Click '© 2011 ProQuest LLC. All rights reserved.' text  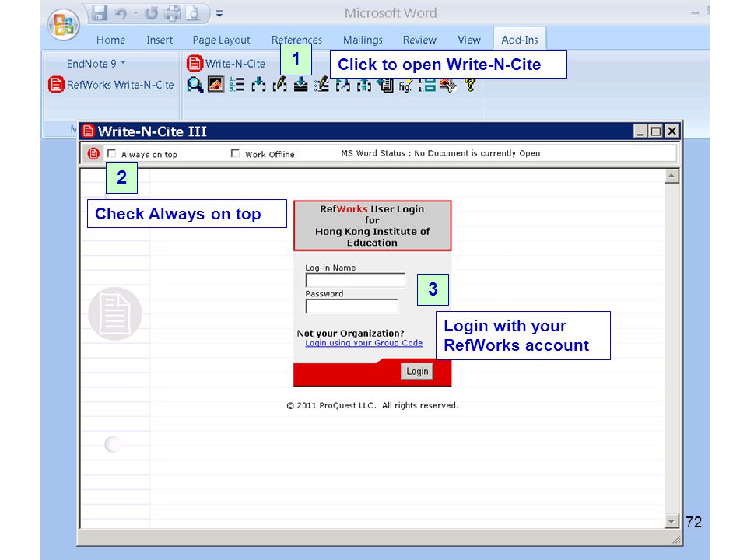click(373, 405)
